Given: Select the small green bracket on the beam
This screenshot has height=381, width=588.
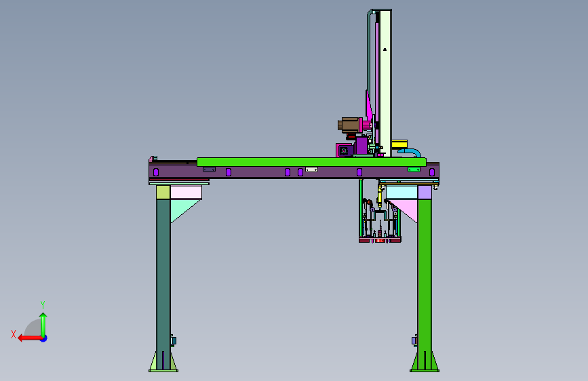Looking at the screenshot, I should click(414, 169).
